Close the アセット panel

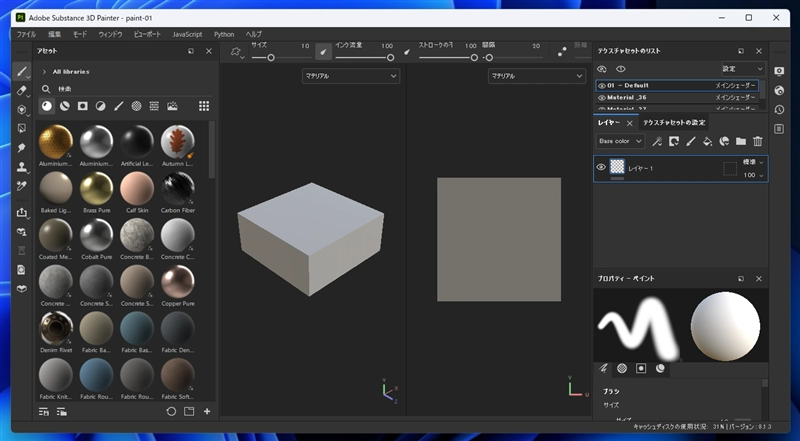pos(209,51)
